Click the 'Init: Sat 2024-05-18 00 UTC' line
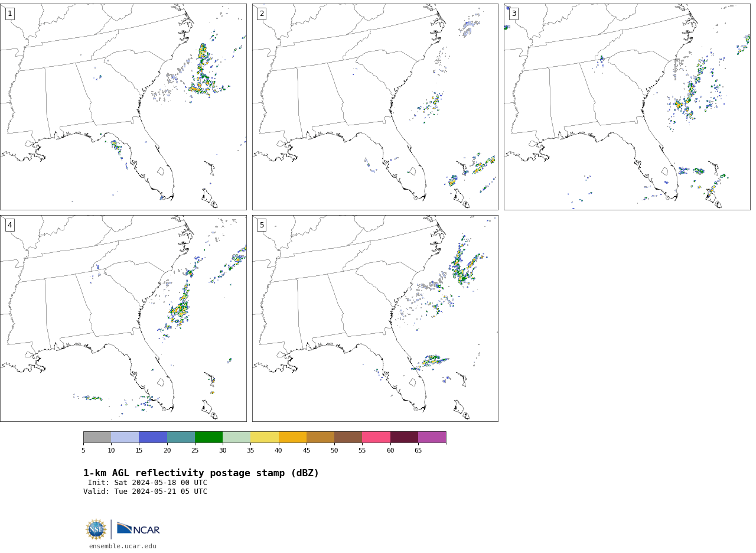 [148, 483]
